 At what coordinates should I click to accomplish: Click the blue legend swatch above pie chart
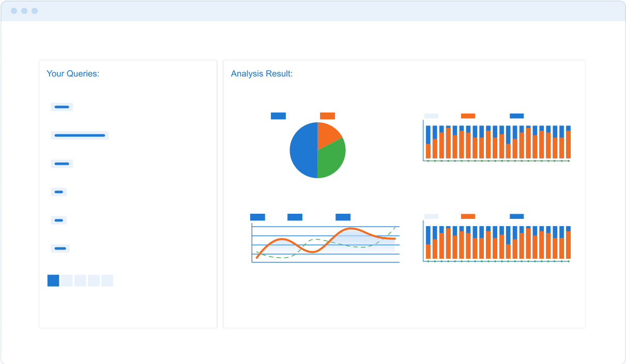click(x=278, y=116)
